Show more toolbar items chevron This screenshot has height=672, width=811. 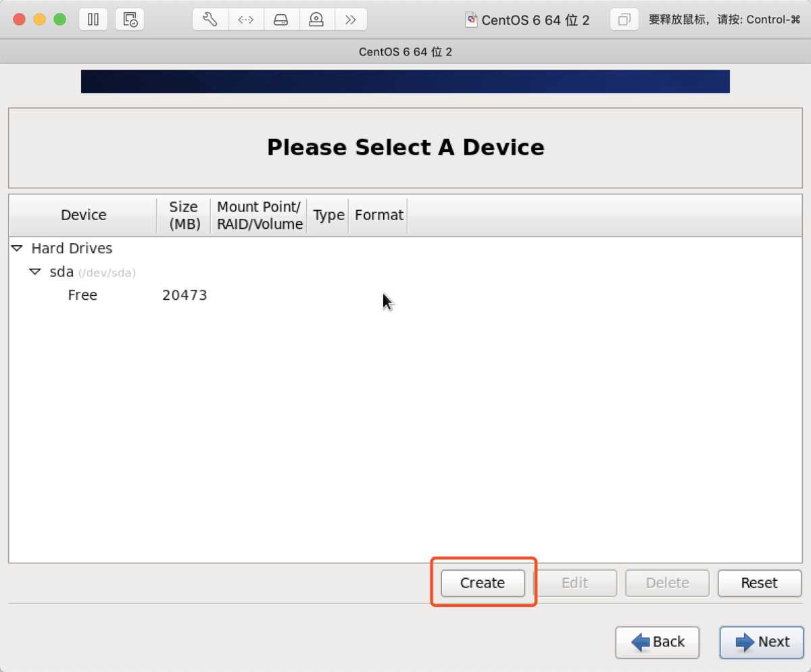tap(351, 20)
